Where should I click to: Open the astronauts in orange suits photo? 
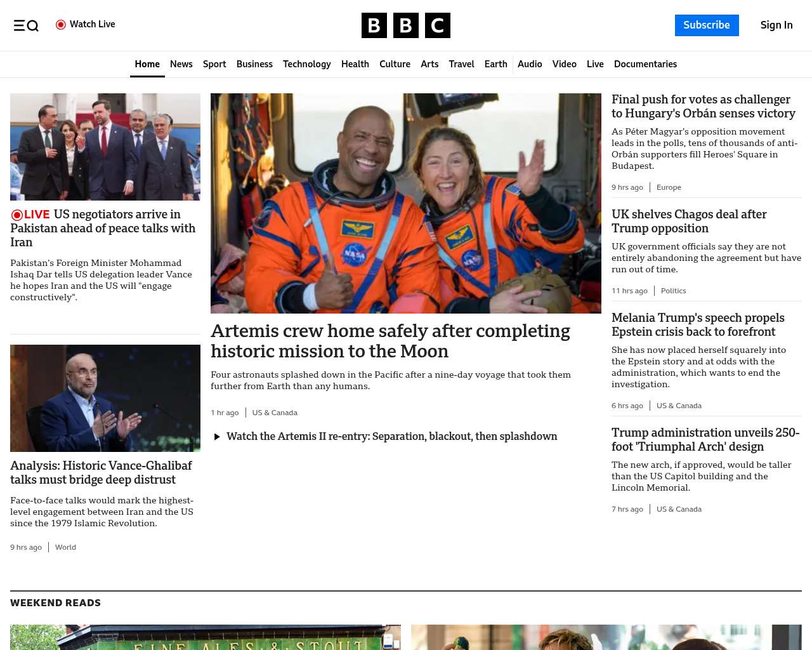pyautogui.click(x=406, y=203)
